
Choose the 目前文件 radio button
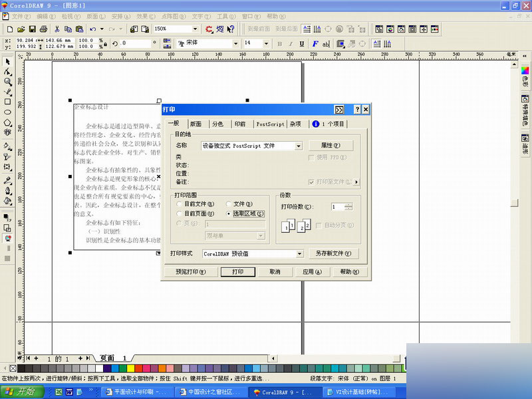pyautogui.click(x=178, y=204)
